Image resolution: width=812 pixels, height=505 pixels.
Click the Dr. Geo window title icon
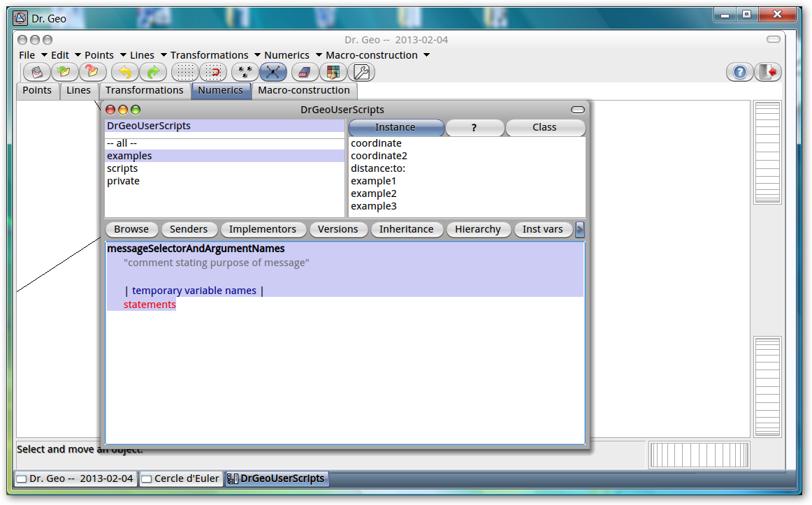pos(20,18)
